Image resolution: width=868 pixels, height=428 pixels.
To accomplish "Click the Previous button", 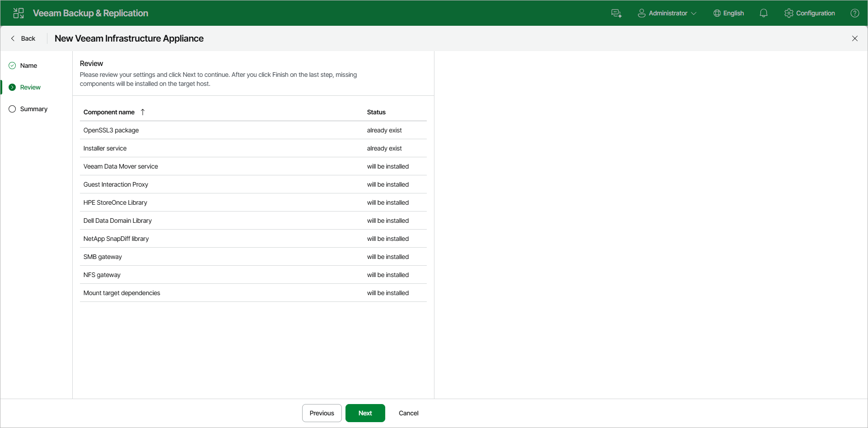I will point(322,413).
